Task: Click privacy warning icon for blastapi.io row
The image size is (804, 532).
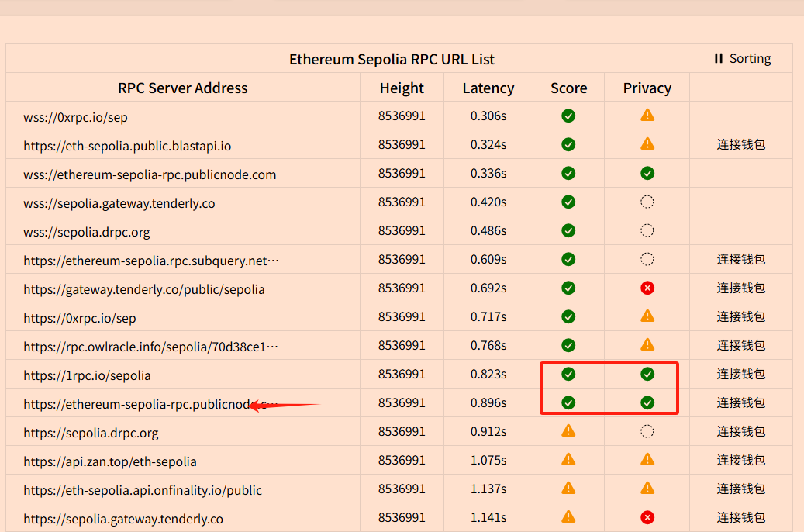Action: coord(647,144)
